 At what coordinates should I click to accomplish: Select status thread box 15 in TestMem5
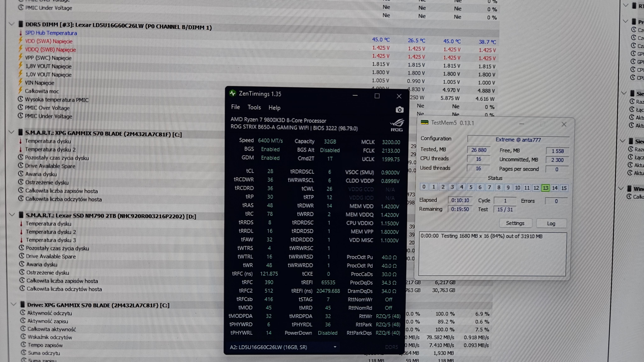564,188
